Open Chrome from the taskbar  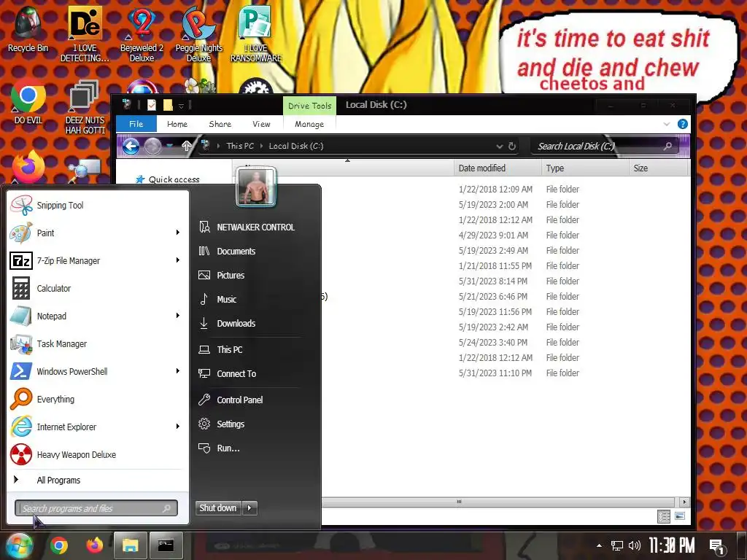(59, 545)
